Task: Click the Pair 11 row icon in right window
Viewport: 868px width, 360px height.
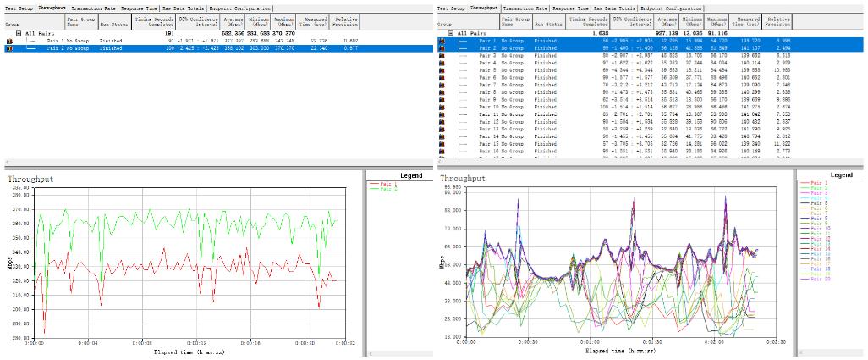Action: pyautogui.click(x=442, y=114)
